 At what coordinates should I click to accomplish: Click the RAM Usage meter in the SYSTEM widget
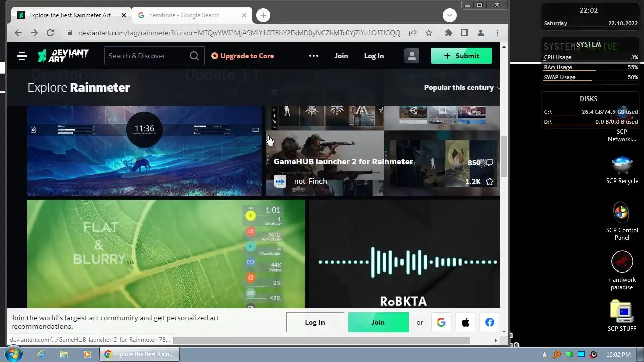tap(591, 68)
